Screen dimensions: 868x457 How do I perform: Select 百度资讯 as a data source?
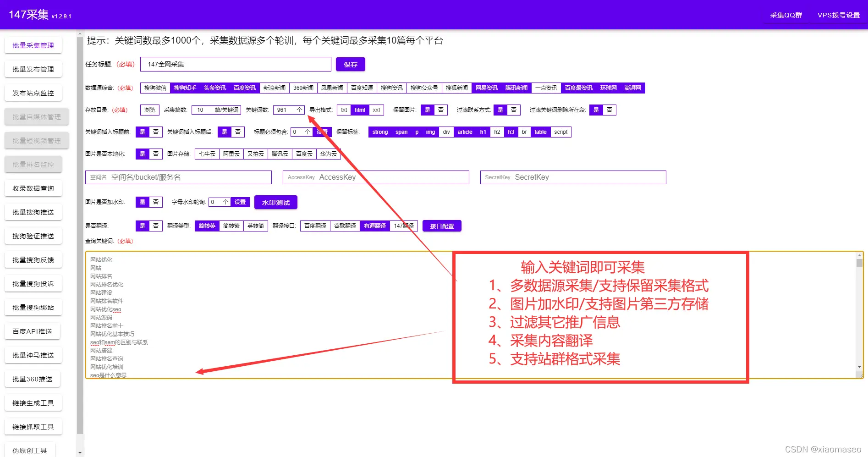coord(245,88)
